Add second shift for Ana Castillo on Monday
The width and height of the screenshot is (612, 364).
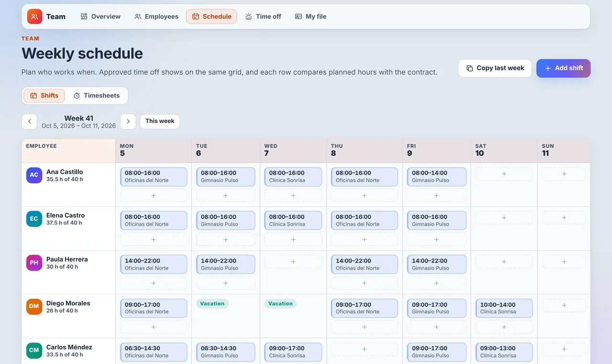[153, 195]
